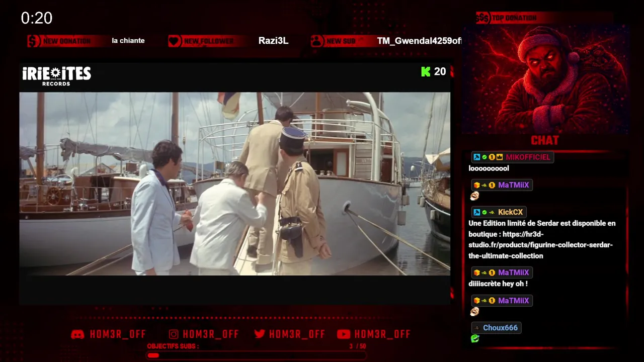Click the MIKOFFICIEL username
This screenshot has height=362, width=644.
[x=528, y=157]
